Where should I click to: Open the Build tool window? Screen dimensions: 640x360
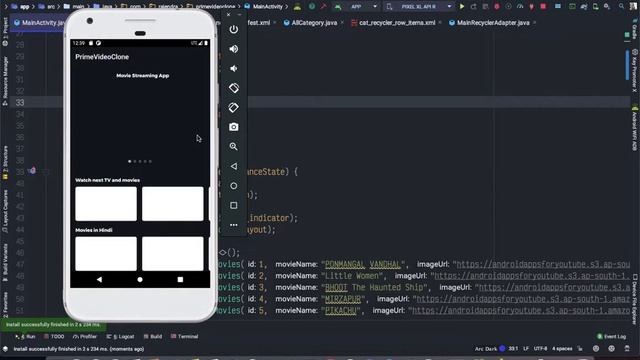pyautogui.click(x=153, y=337)
